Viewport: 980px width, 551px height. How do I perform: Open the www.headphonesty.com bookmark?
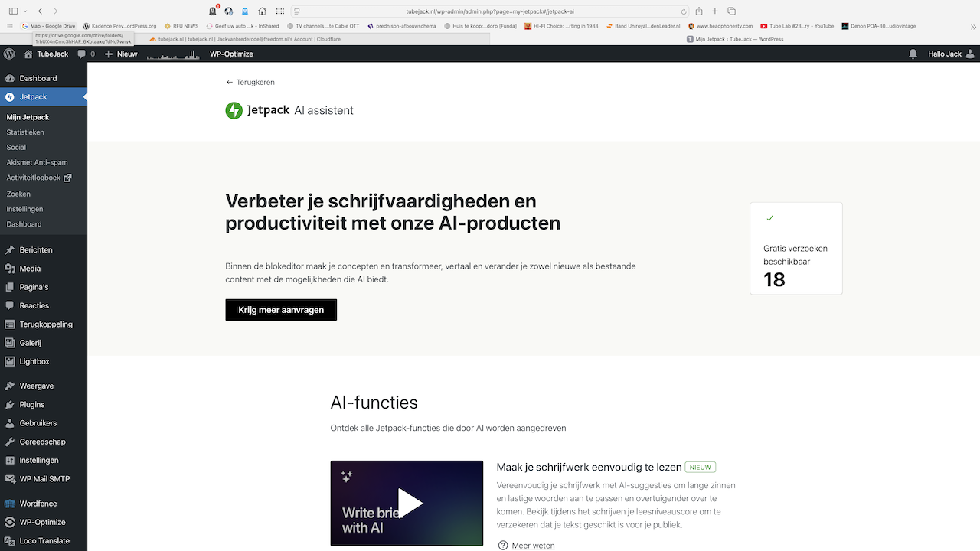(720, 26)
